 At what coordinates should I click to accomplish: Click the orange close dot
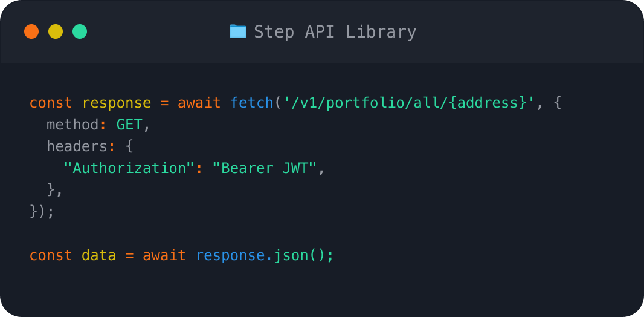(x=31, y=31)
